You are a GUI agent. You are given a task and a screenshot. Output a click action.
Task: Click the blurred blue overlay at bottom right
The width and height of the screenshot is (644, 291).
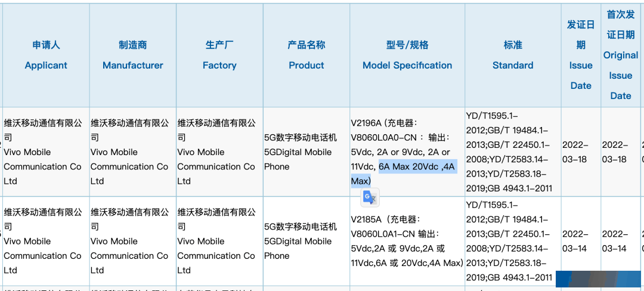click(599, 278)
